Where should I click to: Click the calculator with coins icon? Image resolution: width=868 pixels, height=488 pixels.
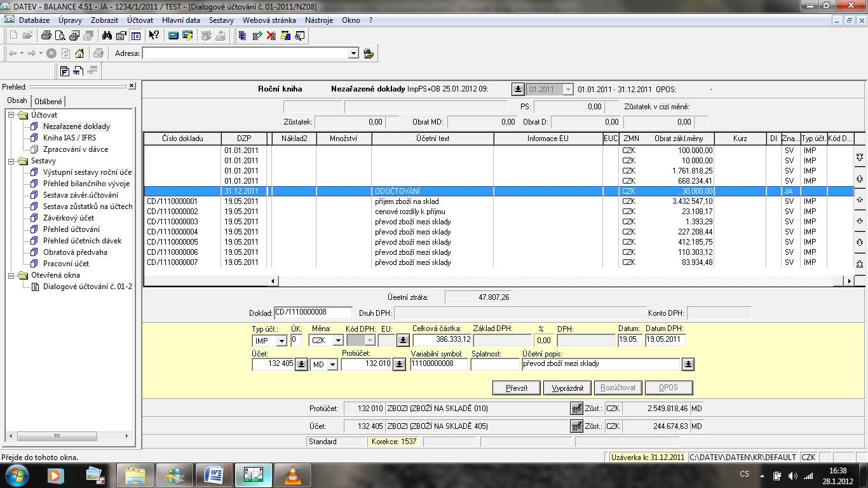[187, 36]
